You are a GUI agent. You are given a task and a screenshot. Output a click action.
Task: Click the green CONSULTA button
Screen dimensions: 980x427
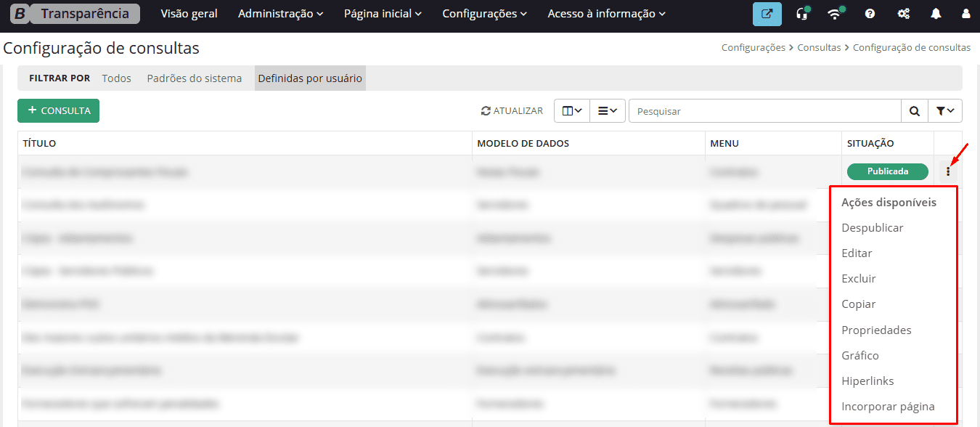coord(58,110)
